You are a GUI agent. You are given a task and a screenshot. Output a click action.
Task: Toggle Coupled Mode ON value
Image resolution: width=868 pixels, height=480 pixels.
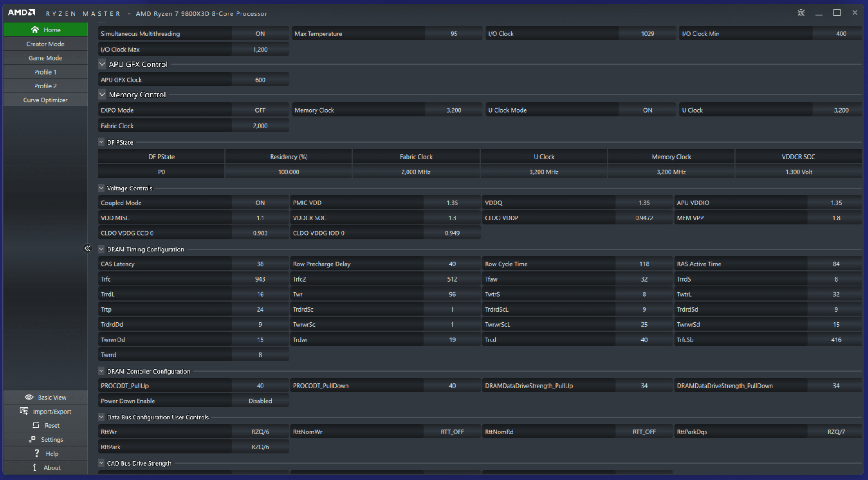point(260,203)
